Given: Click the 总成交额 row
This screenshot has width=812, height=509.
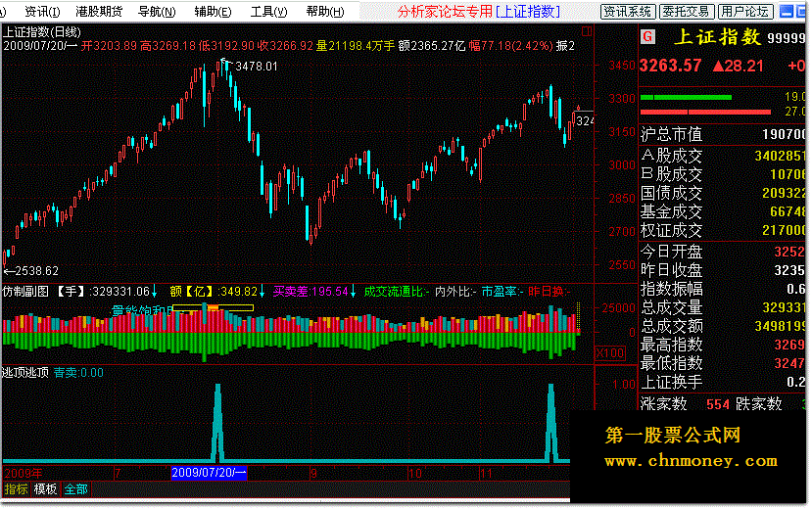Looking at the screenshot, I should pos(724,326).
